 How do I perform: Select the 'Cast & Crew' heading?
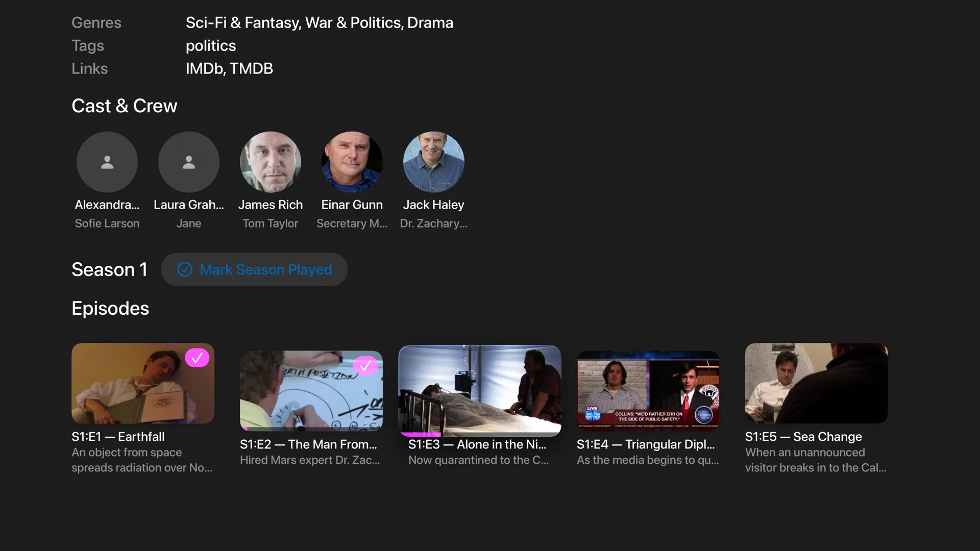click(x=125, y=106)
